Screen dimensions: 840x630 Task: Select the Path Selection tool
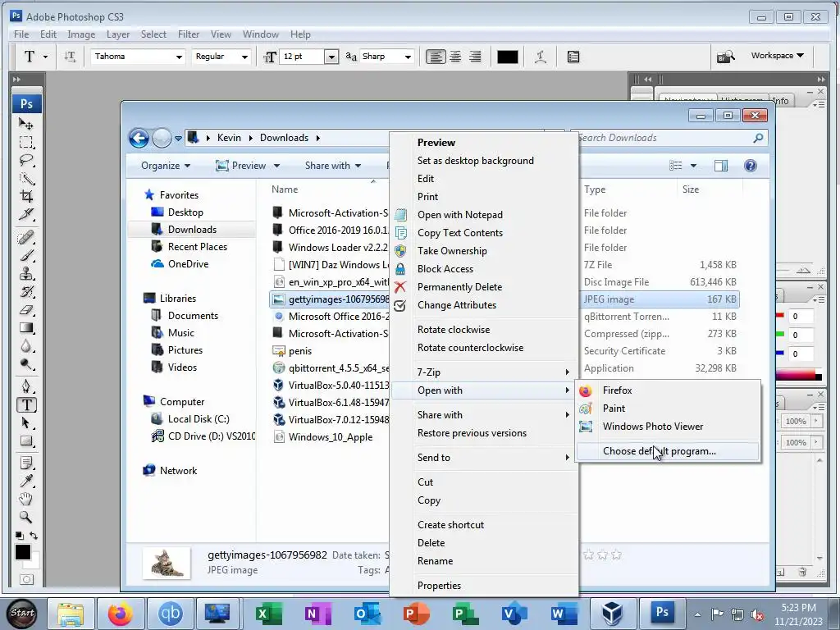(x=26, y=423)
